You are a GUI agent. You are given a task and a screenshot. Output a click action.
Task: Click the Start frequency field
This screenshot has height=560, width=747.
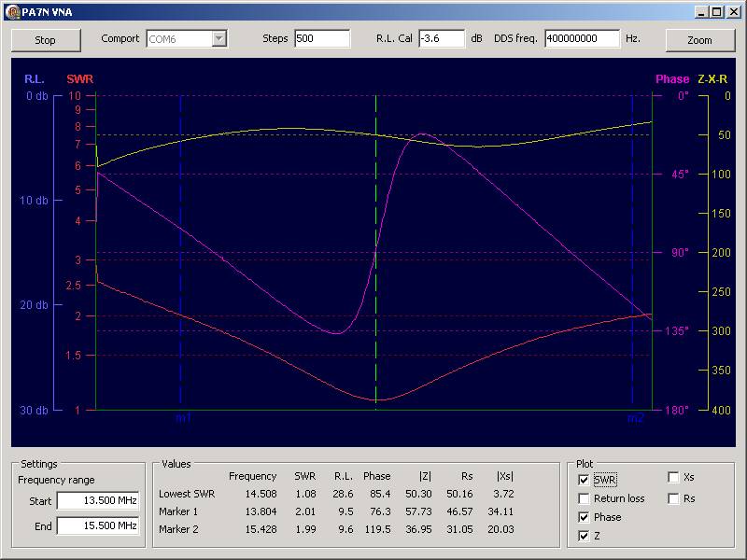point(97,501)
